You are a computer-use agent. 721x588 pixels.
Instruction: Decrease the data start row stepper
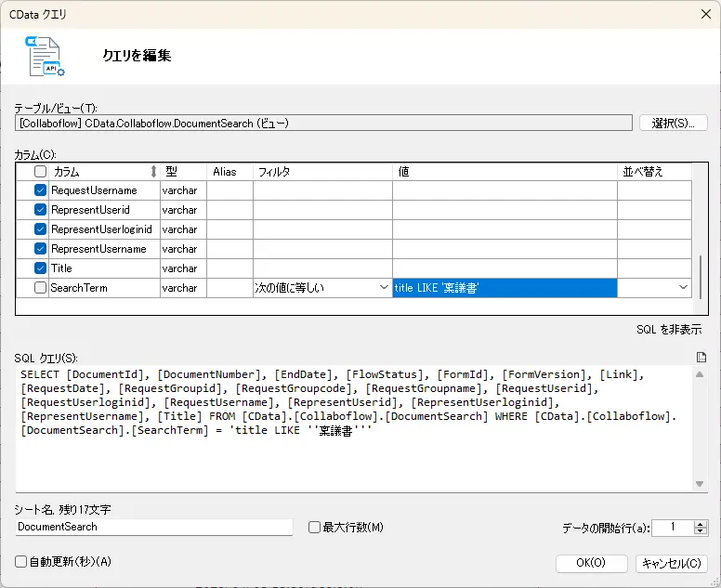(x=701, y=531)
